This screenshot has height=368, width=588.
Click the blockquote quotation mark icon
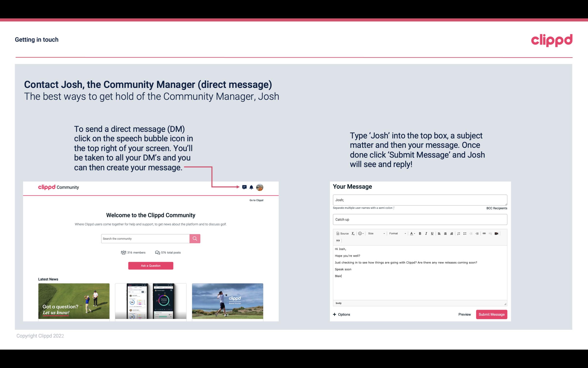click(337, 241)
